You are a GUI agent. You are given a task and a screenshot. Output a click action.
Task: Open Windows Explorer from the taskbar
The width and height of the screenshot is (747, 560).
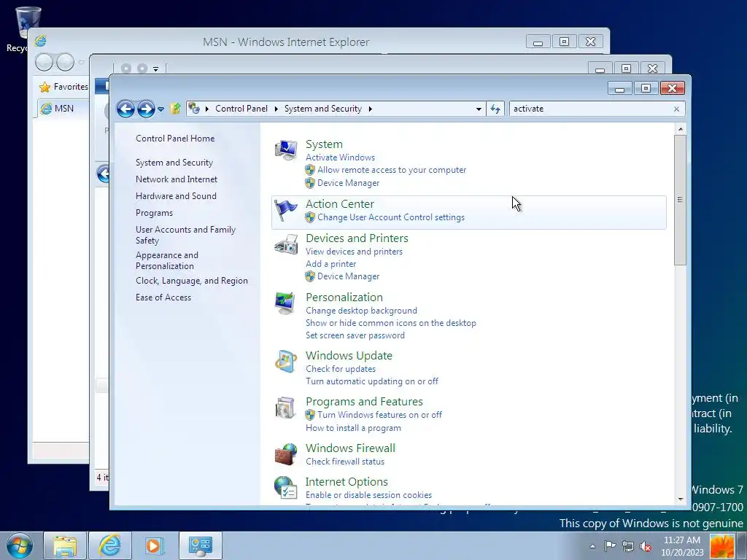(x=65, y=545)
